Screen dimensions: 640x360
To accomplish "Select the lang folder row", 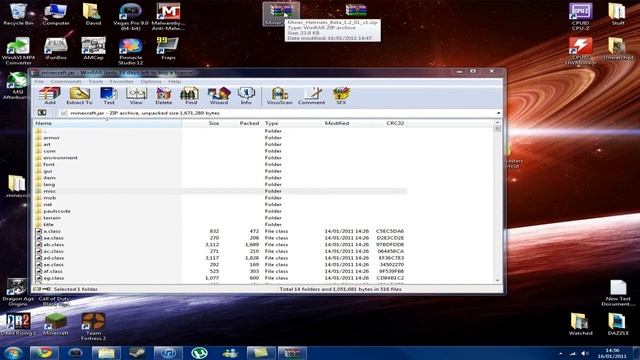I will point(220,184).
